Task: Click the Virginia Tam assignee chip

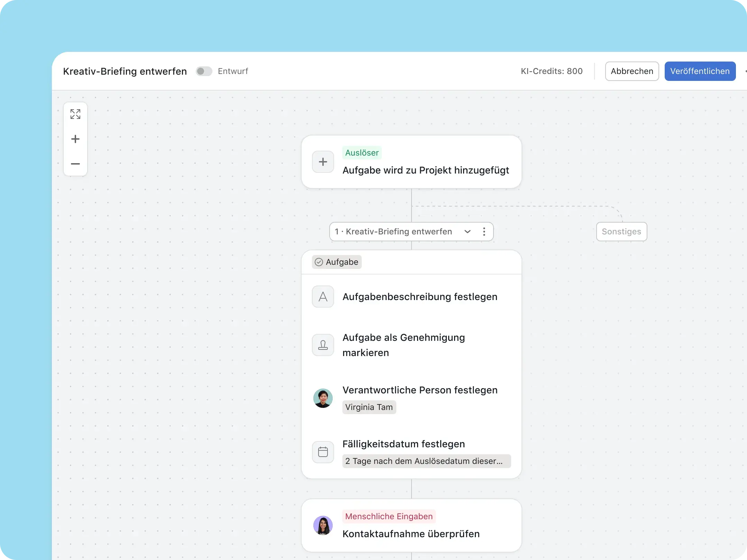Action: click(369, 407)
